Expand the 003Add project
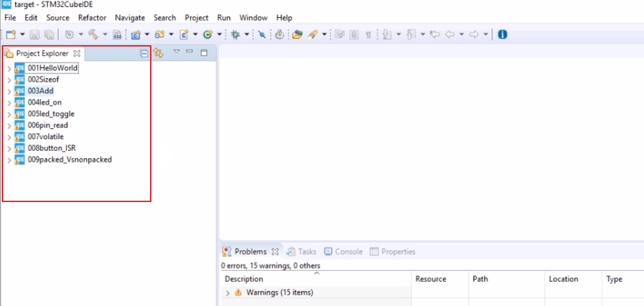Image resolution: width=644 pixels, height=306 pixels. (9, 91)
